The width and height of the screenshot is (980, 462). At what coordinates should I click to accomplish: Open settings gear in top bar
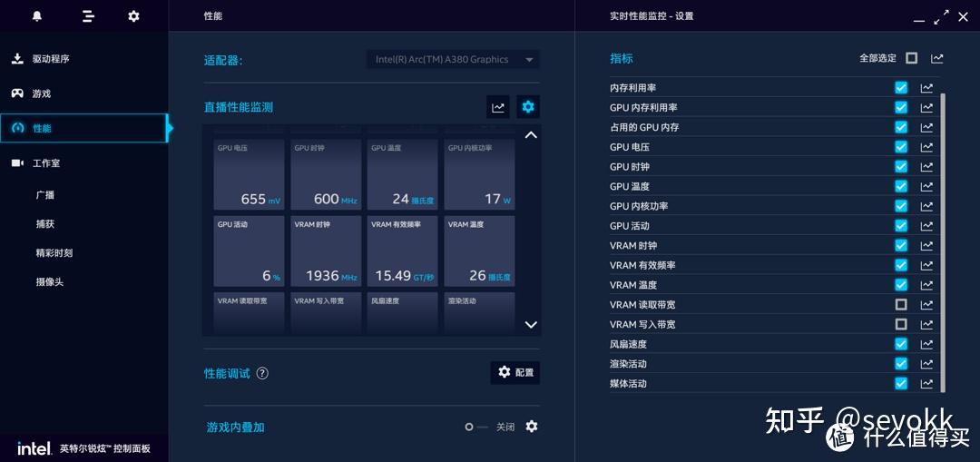133,16
